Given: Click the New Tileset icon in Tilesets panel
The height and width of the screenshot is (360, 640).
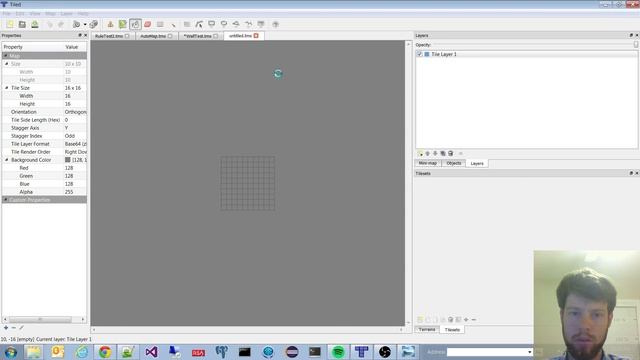Looking at the screenshot, I should coord(420,320).
